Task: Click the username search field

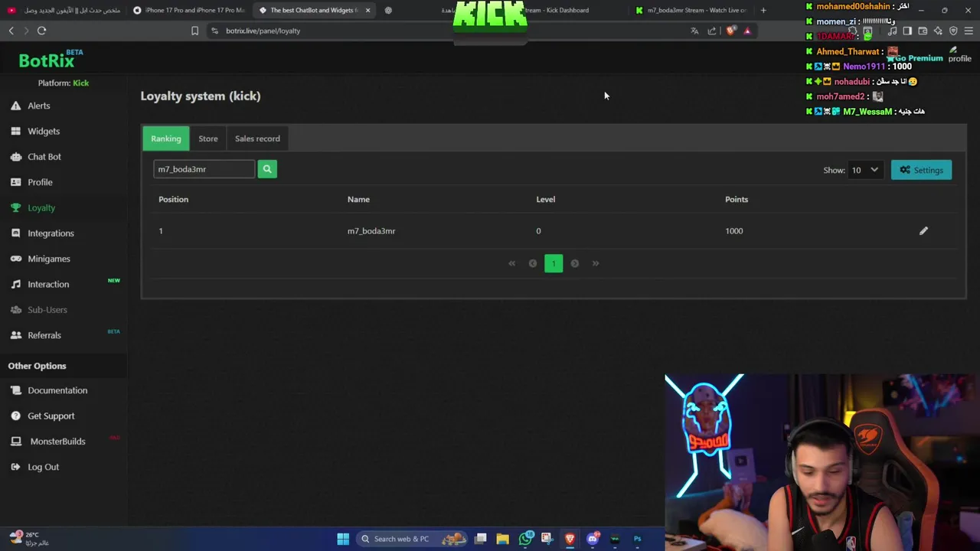Action: (204, 169)
